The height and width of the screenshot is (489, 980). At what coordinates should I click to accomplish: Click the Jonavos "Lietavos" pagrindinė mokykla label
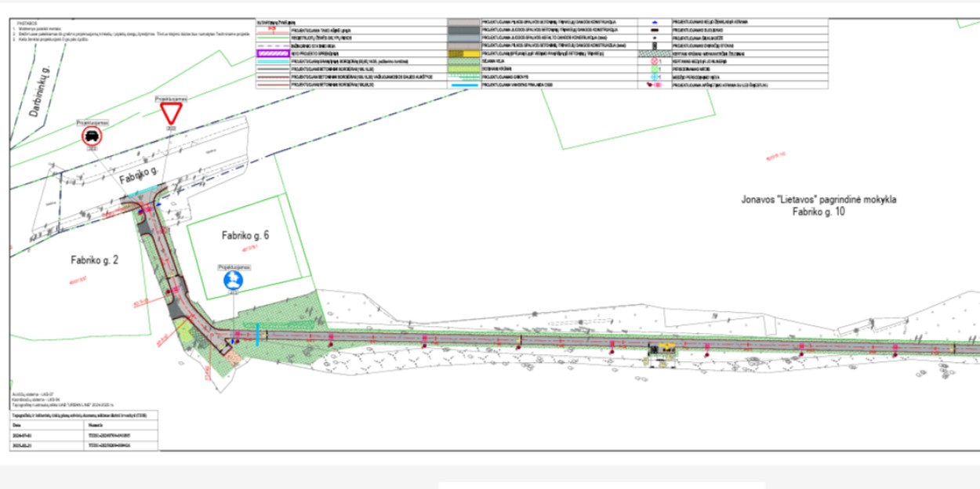click(818, 200)
